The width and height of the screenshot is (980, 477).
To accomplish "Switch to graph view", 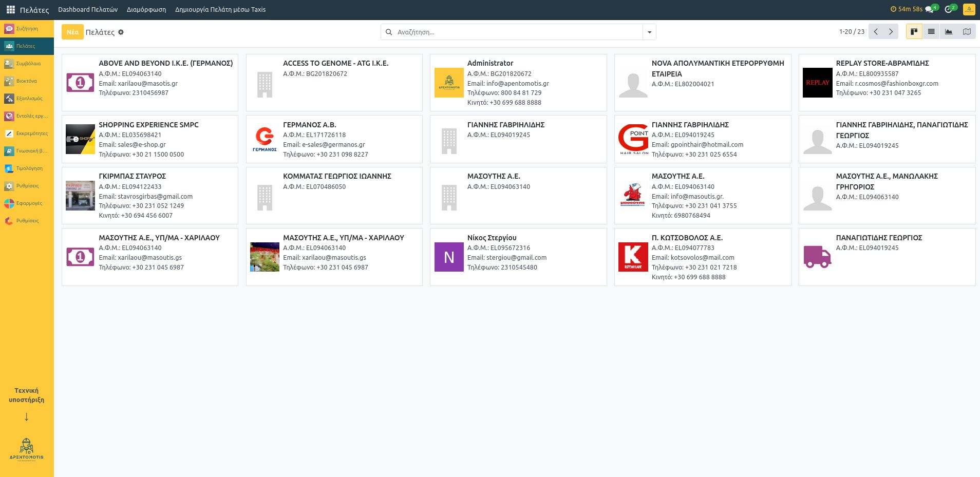I will pyautogui.click(x=949, y=32).
